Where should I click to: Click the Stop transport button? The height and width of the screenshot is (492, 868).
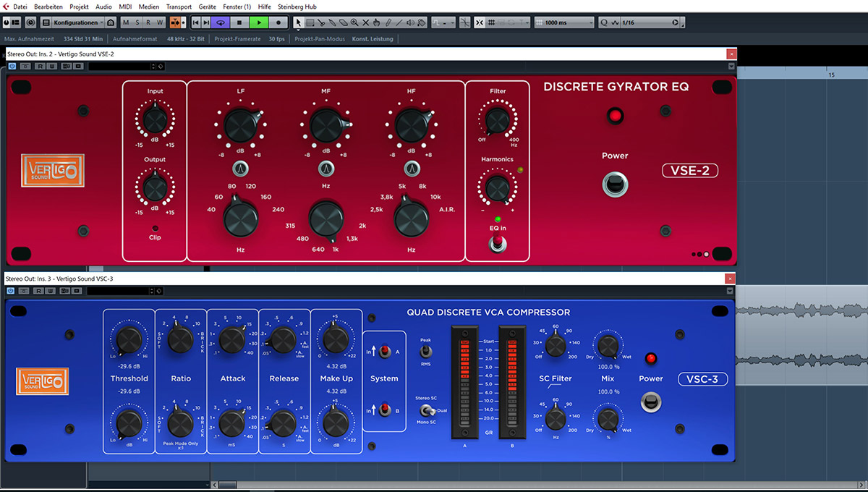click(x=239, y=22)
